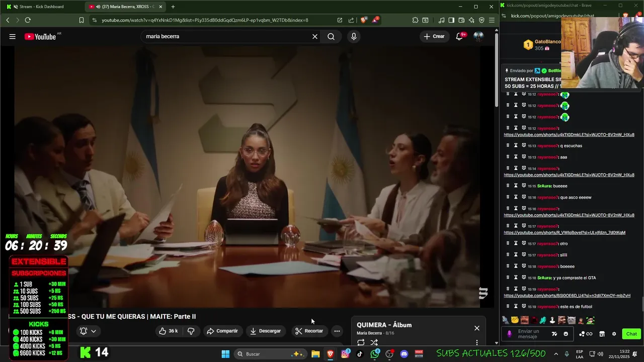Open Brave Shields lion icon
644x362 pixels.
pyautogui.click(x=364, y=20)
